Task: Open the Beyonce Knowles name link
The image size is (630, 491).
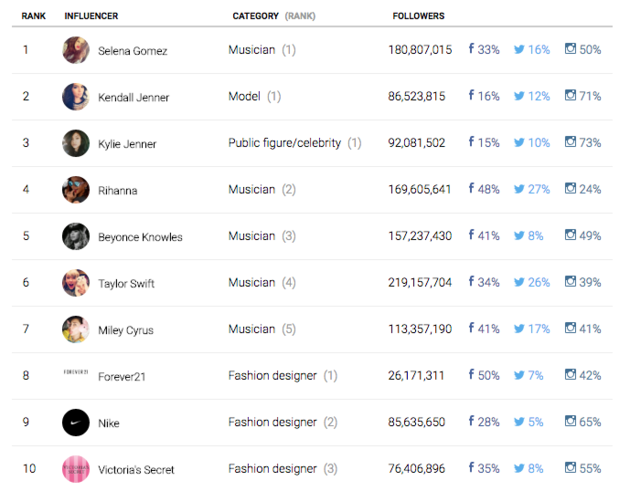Action: [x=140, y=237]
